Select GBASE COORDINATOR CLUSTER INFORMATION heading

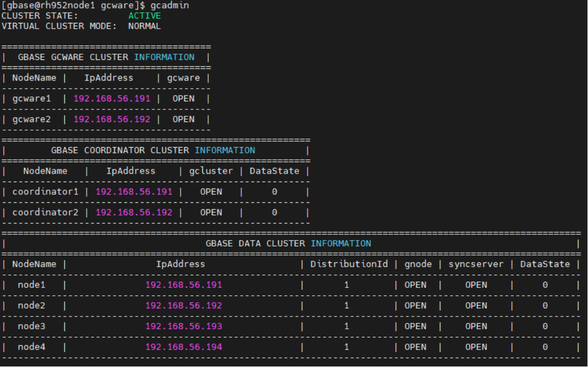(153, 150)
